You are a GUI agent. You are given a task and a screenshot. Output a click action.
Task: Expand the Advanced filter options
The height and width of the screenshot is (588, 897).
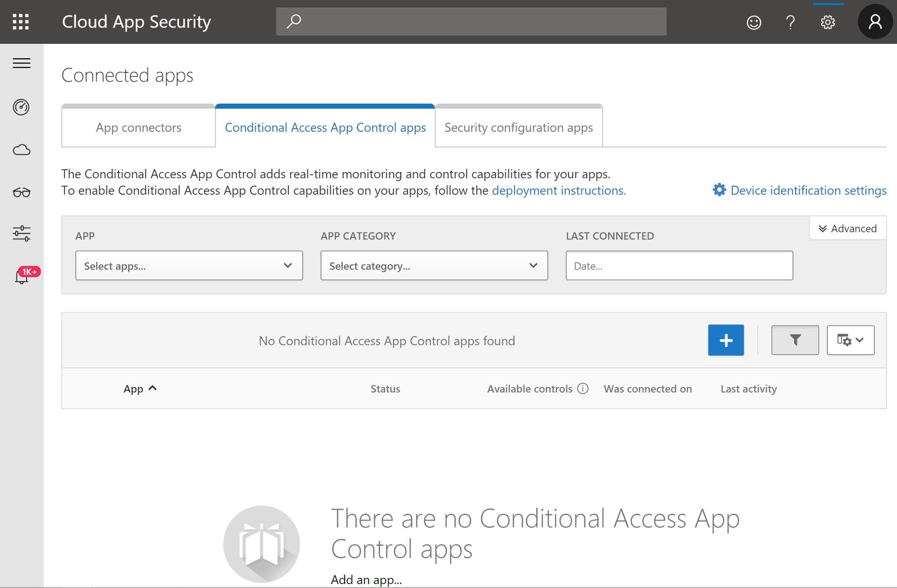847,228
